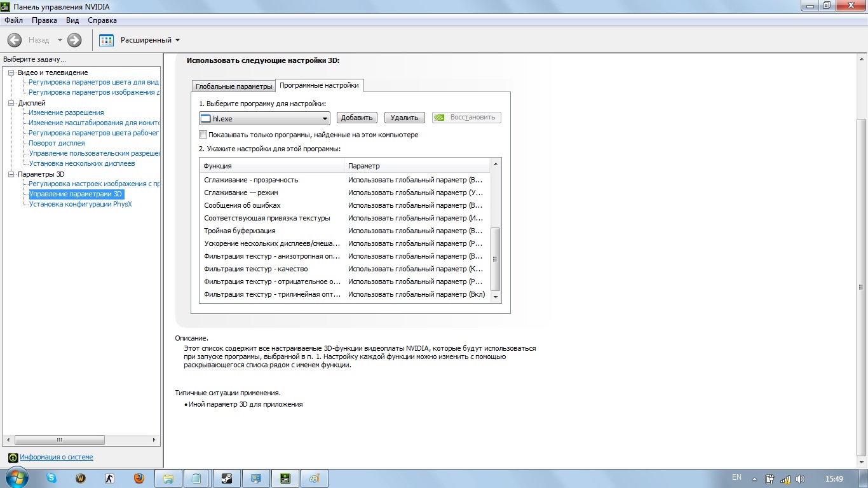
Task: Click the settings list scroll-up arrow
Action: coord(496,164)
